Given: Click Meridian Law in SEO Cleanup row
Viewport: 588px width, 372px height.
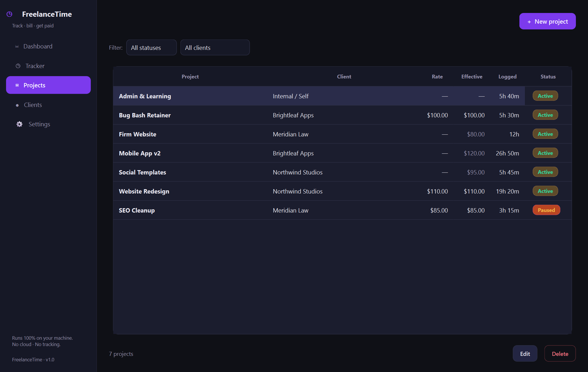Looking at the screenshot, I should tap(291, 210).
